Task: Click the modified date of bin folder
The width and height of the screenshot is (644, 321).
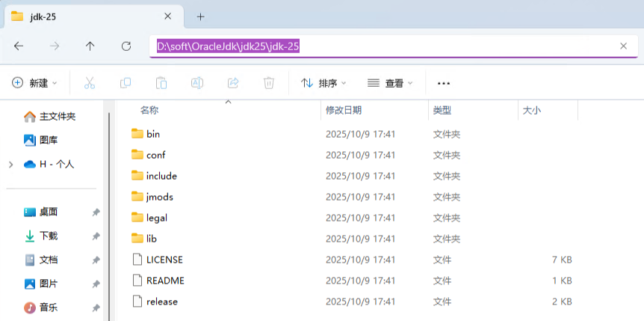Action: point(360,134)
